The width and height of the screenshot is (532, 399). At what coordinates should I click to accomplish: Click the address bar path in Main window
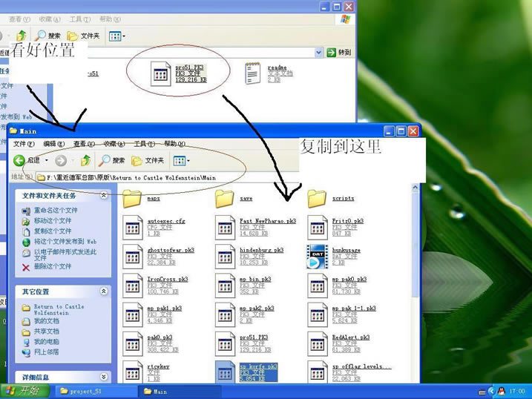tap(131, 178)
